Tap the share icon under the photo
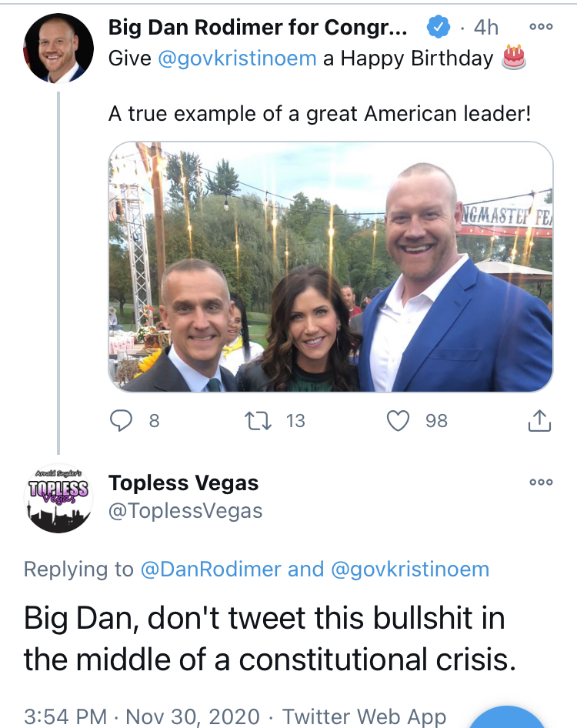577x728 pixels. (539, 420)
